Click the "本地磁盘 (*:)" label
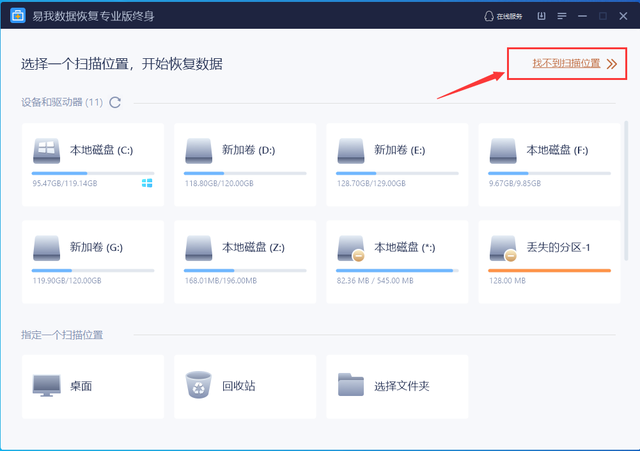 pyautogui.click(x=405, y=247)
